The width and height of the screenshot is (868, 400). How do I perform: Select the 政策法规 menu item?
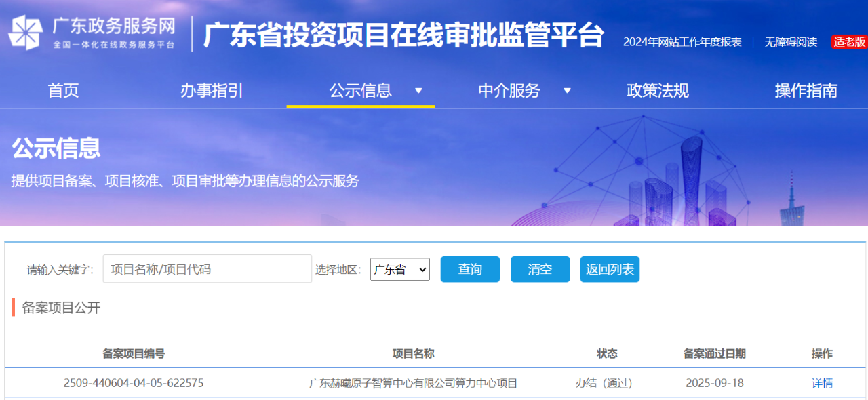point(657,91)
